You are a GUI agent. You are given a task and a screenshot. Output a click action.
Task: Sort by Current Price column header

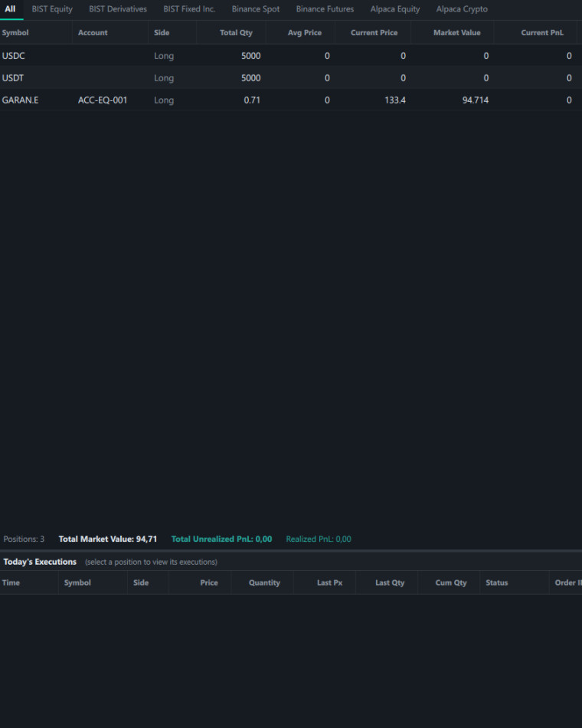(x=374, y=32)
